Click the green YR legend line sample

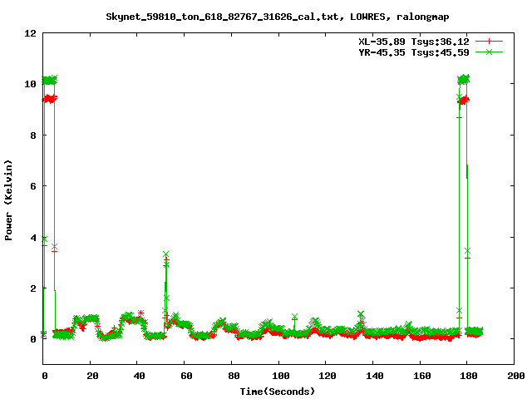(489, 52)
